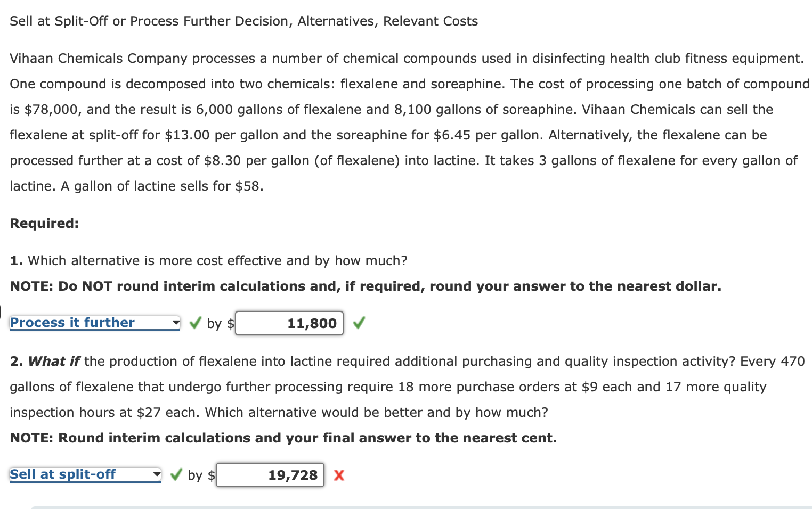
Task: Click the validation checkmark next to the first answer box
Action: click(x=359, y=323)
